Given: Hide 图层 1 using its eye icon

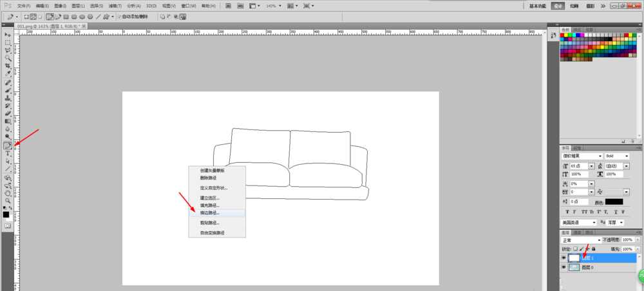Looking at the screenshot, I should (x=563, y=258).
